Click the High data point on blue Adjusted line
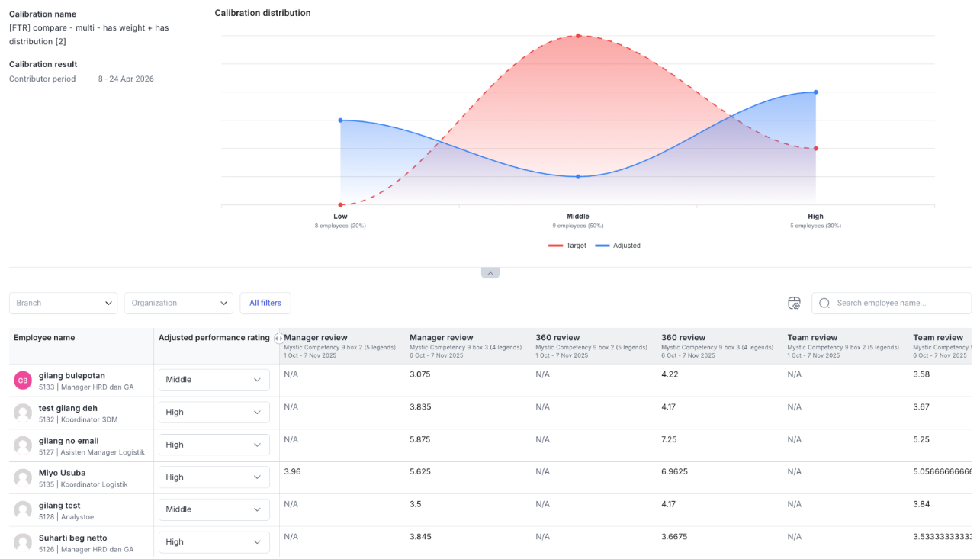980x559 pixels. point(815,92)
